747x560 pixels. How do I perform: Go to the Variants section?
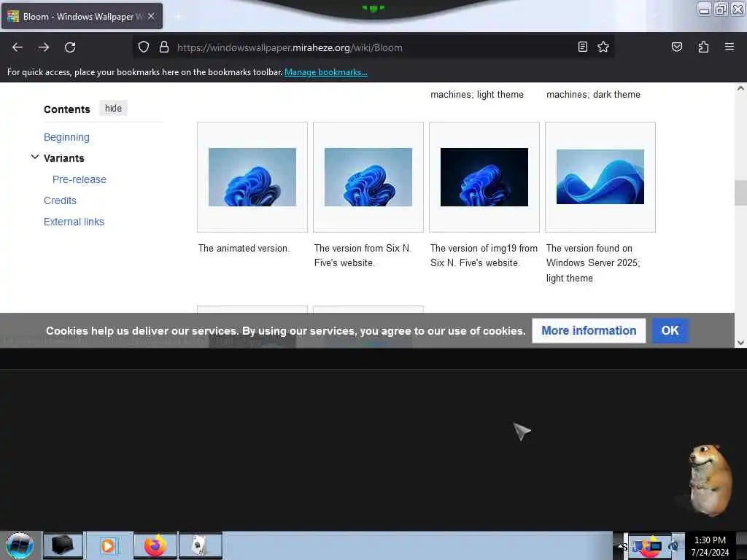point(64,158)
